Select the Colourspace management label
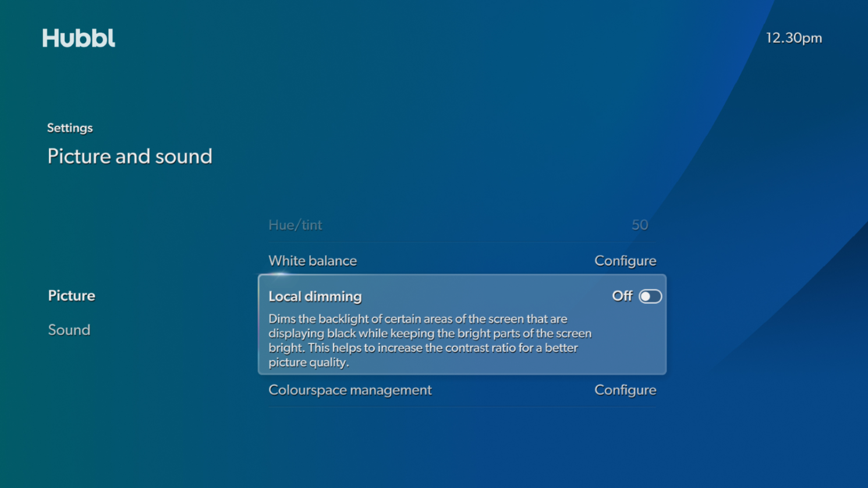 (x=350, y=390)
